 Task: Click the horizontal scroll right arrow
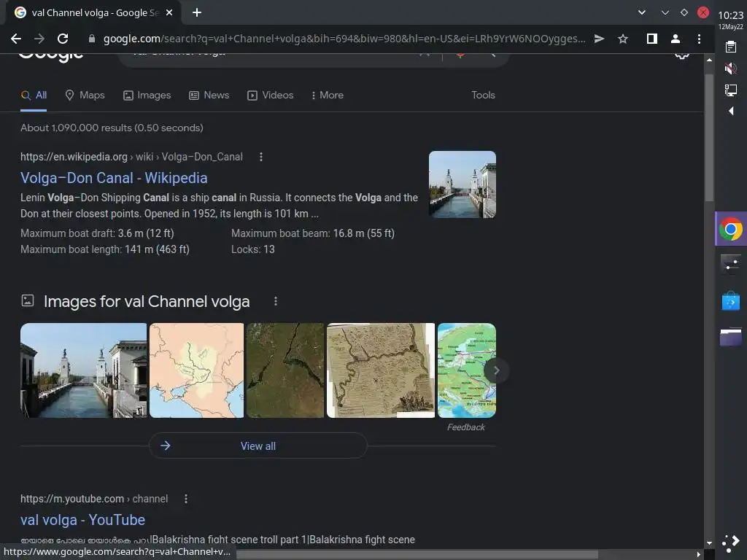tap(698, 555)
